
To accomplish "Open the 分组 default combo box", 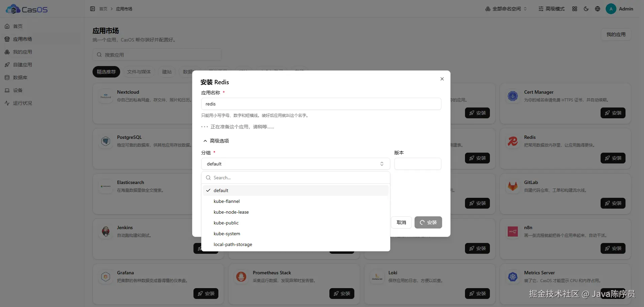I will click(x=295, y=164).
